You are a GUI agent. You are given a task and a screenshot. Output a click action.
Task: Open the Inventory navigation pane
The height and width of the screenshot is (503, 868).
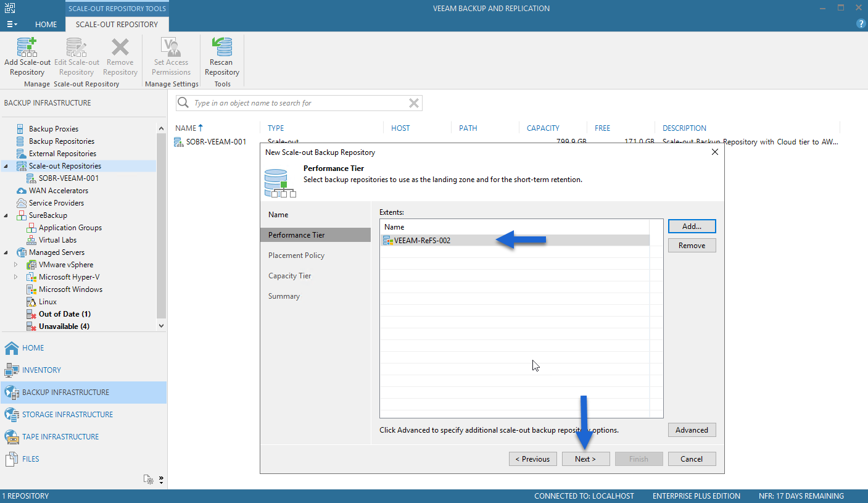click(41, 370)
